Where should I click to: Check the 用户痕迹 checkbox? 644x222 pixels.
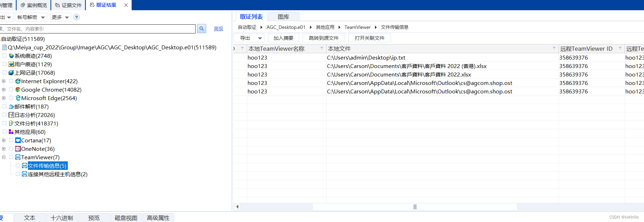(4, 64)
